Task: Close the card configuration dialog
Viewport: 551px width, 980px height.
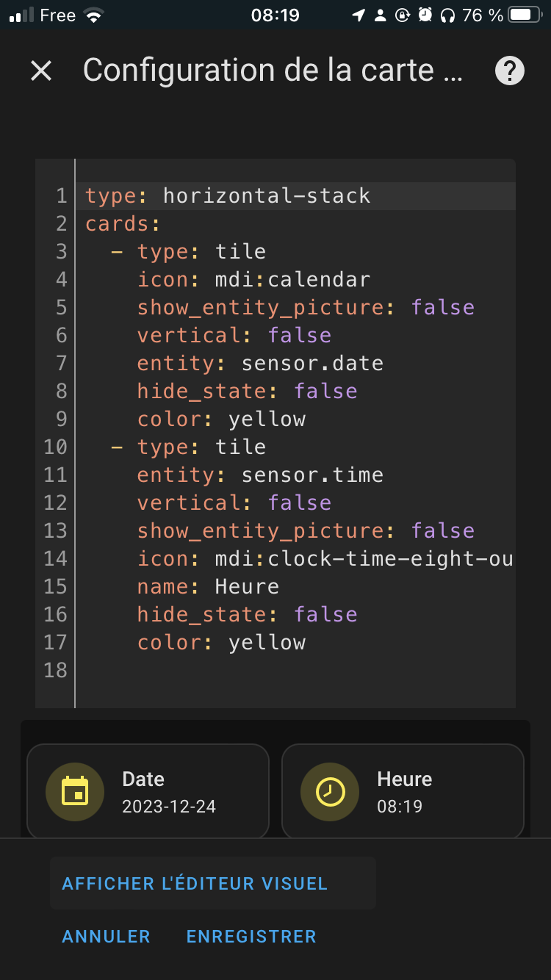Action: point(41,71)
